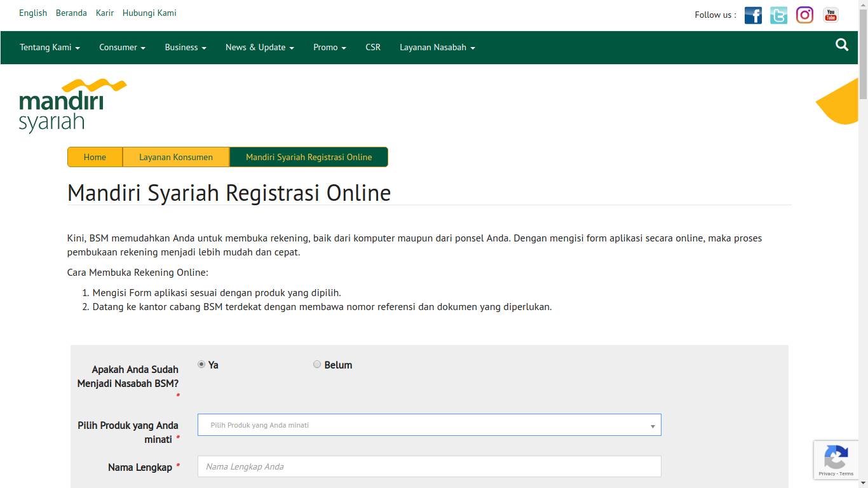Click Mandiri Syariah Registrasi Online breadcrumb
The image size is (868, 488).
[309, 157]
